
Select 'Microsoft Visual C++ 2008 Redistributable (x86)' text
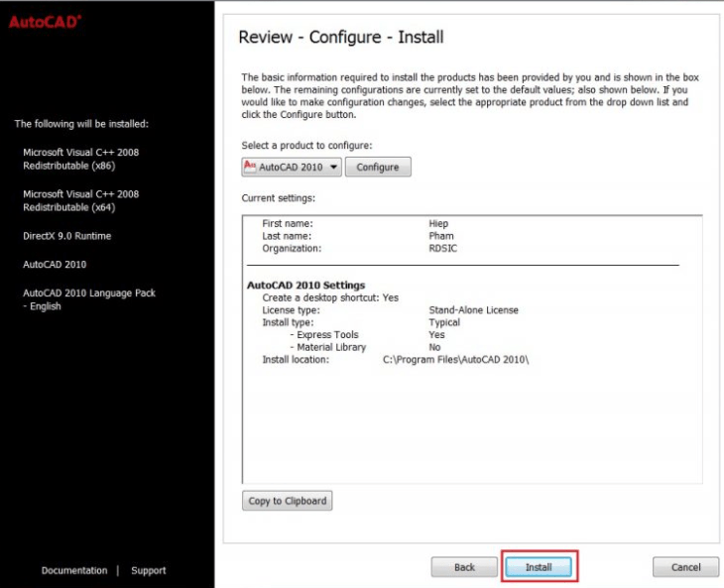80,159
